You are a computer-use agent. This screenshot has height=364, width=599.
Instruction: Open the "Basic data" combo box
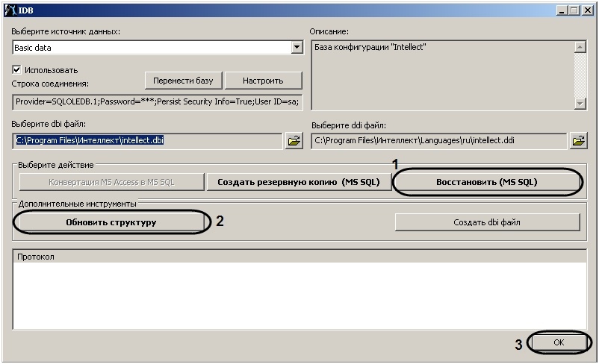(151, 48)
